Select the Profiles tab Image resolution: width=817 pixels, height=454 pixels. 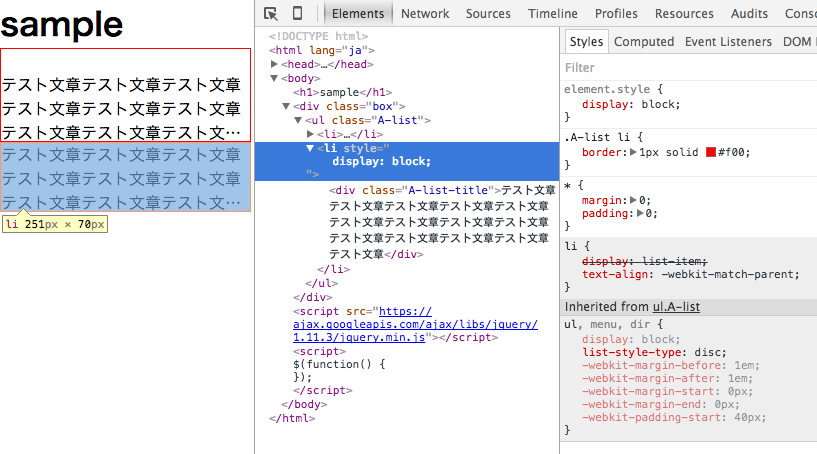click(616, 13)
